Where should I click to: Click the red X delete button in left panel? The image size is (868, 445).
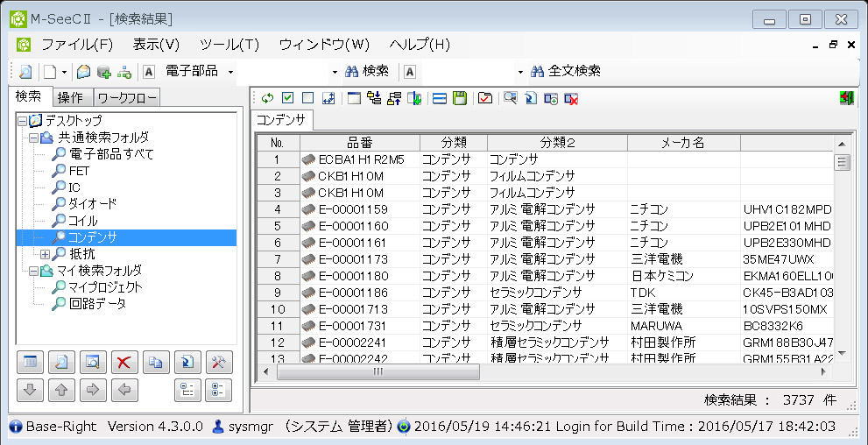point(124,362)
